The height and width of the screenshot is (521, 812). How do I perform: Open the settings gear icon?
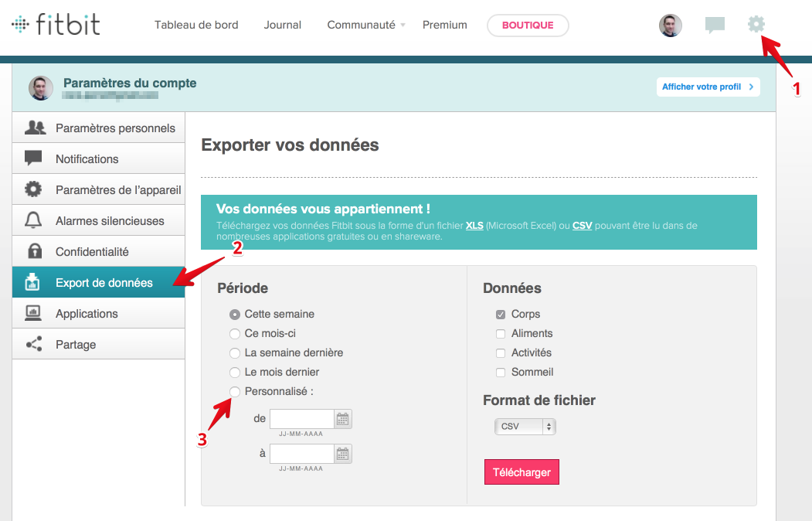[756, 25]
